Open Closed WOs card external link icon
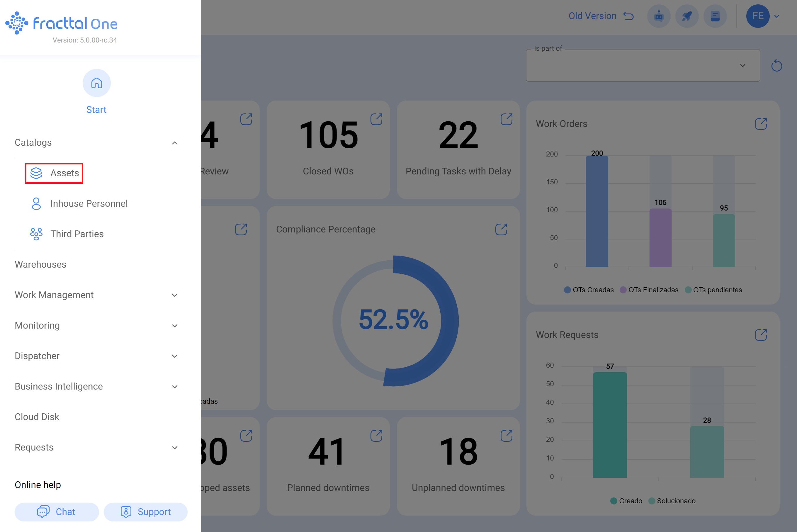 (376, 119)
